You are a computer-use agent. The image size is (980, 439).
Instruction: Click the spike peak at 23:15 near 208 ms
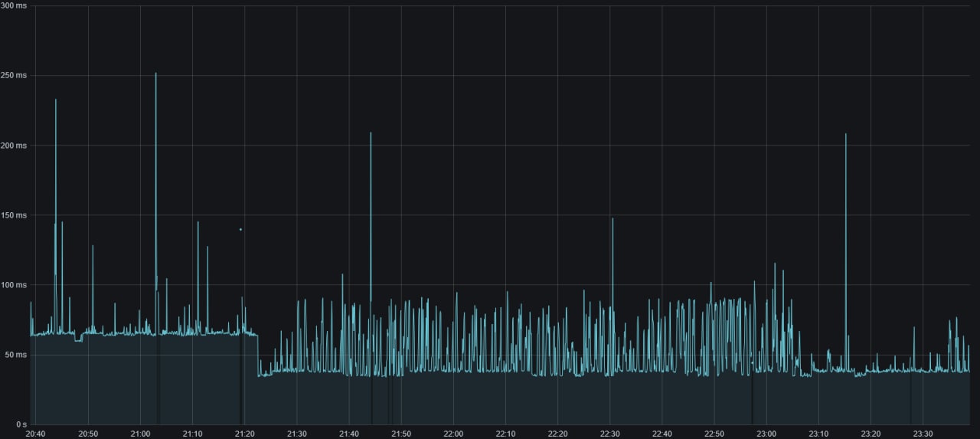pyautogui.click(x=846, y=134)
